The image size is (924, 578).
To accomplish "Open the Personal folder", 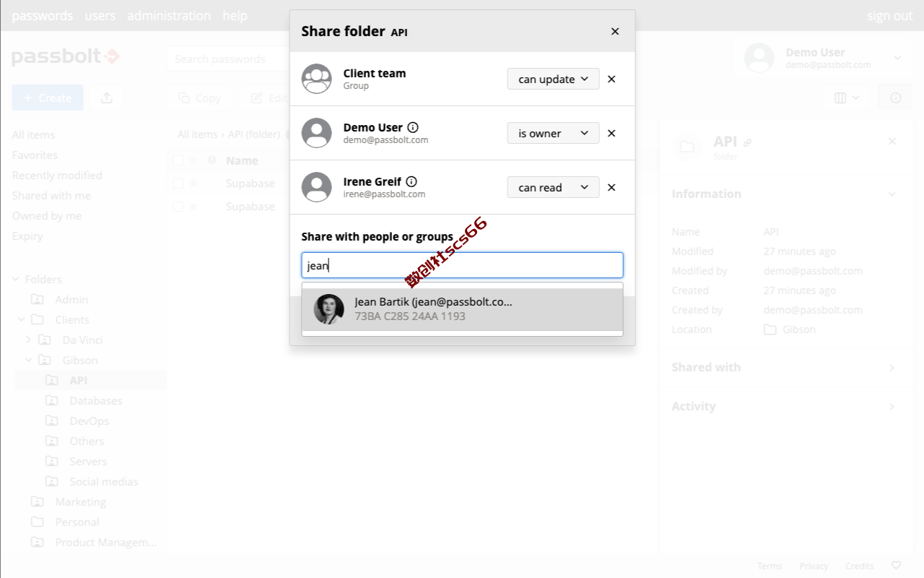I will (x=77, y=522).
